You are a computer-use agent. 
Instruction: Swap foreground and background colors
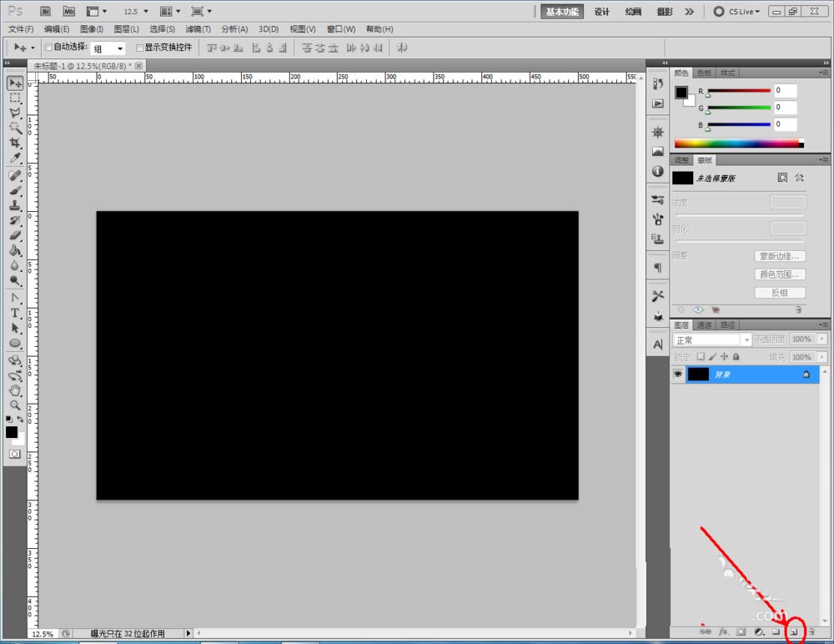tap(20, 420)
